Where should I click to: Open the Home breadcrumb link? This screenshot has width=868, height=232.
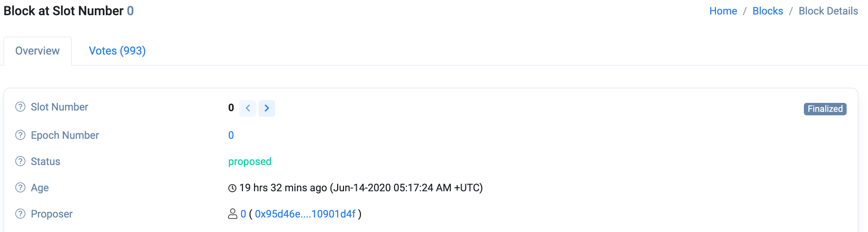tap(723, 11)
